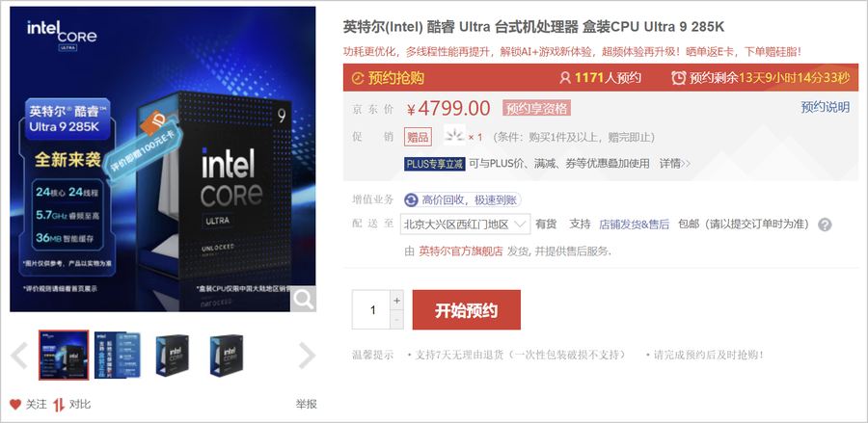The width and height of the screenshot is (868, 423).
Task: Click the gift item image beside 赠品
Action: 454,137
